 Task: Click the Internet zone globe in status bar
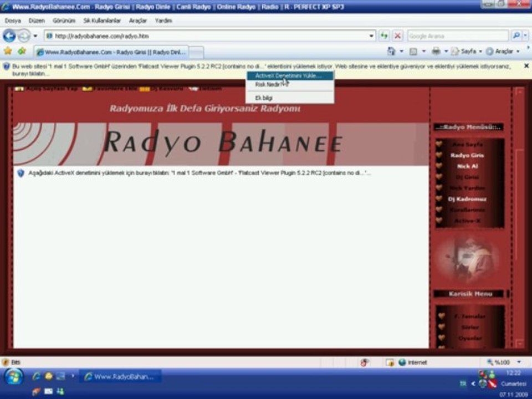click(402, 362)
